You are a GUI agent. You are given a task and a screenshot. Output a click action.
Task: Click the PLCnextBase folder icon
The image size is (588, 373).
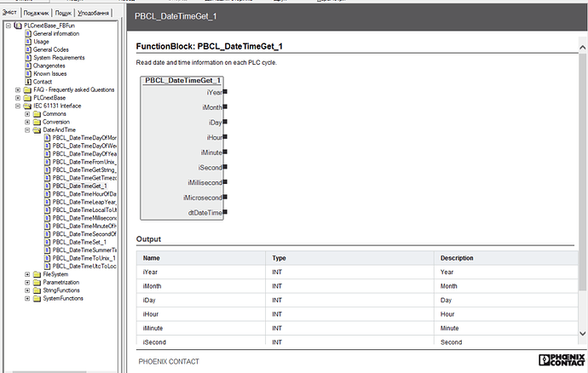pyautogui.click(x=27, y=98)
